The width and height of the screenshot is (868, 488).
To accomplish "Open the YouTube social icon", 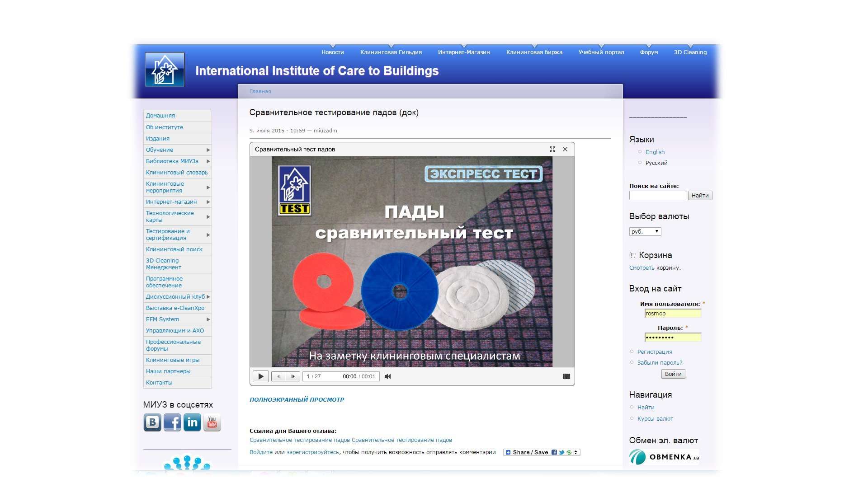I will [x=212, y=422].
